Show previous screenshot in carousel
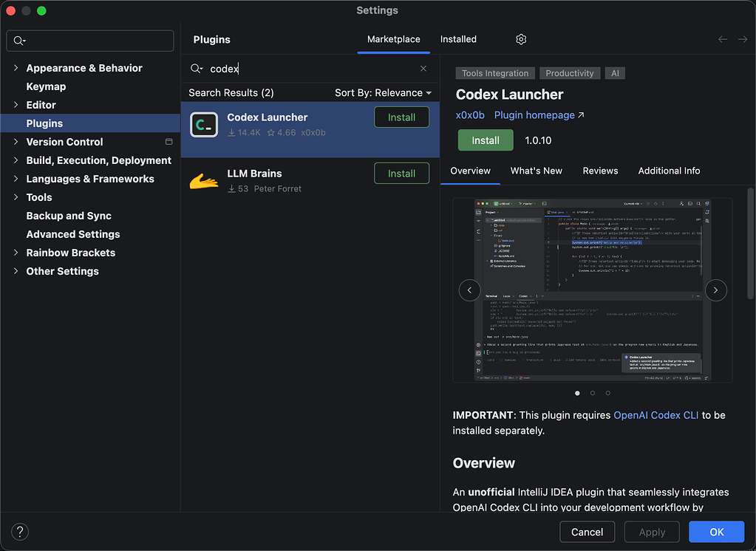Viewport: 756px width, 551px height. click(469, 290)
